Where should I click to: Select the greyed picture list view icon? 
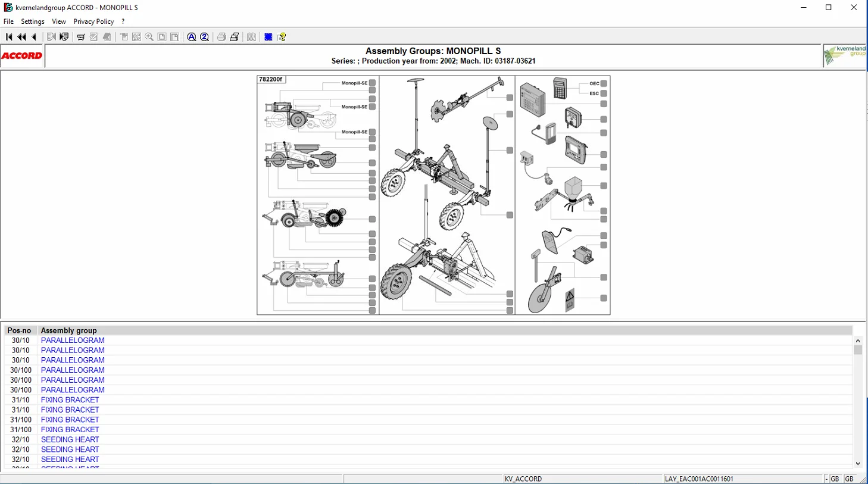click(136, 37)
